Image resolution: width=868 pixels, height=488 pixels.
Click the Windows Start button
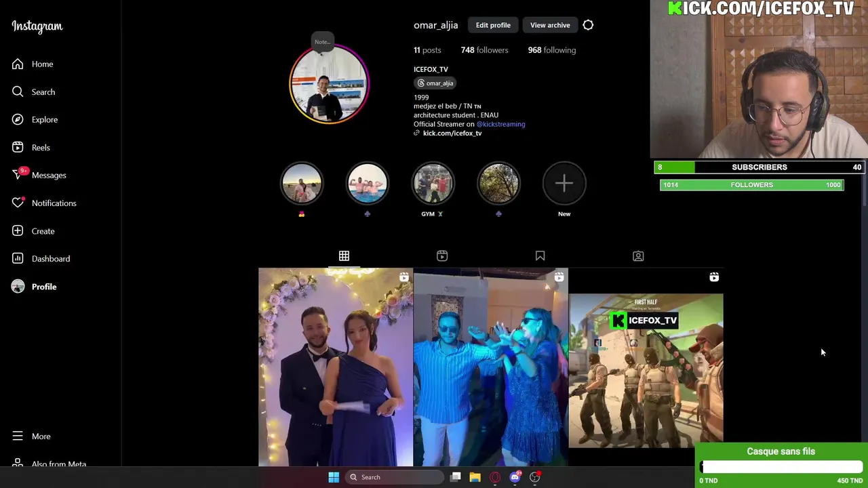334,477
